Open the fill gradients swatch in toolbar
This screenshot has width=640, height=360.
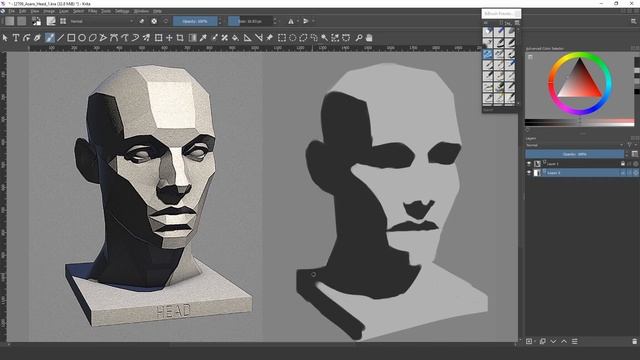[x=9, y=21]
